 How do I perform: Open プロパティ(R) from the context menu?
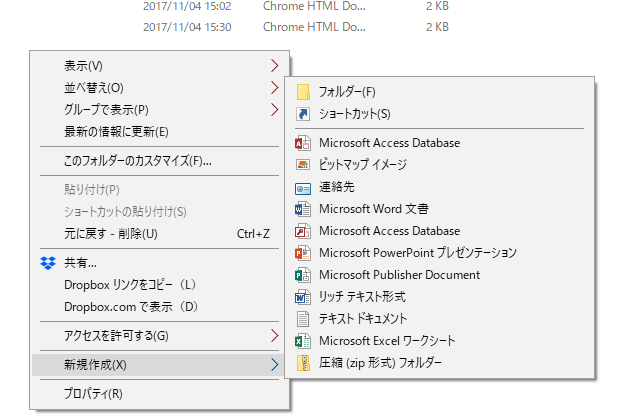[93, 393]
